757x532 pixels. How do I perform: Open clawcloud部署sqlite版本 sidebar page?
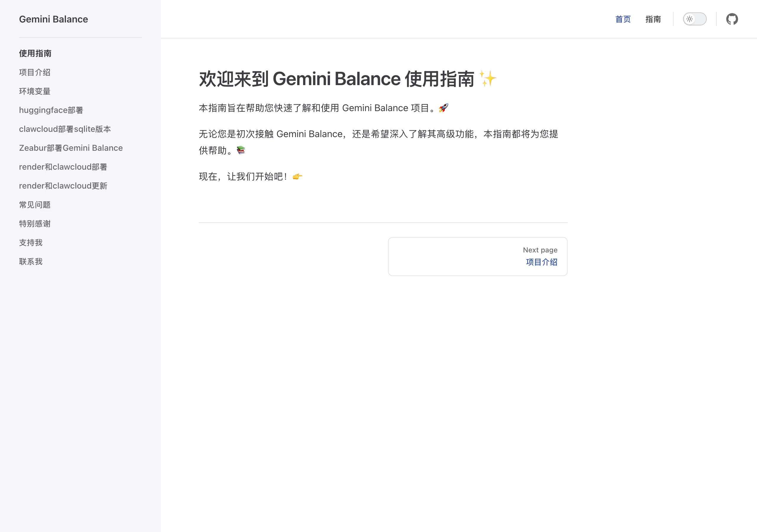tap(65, 129)
